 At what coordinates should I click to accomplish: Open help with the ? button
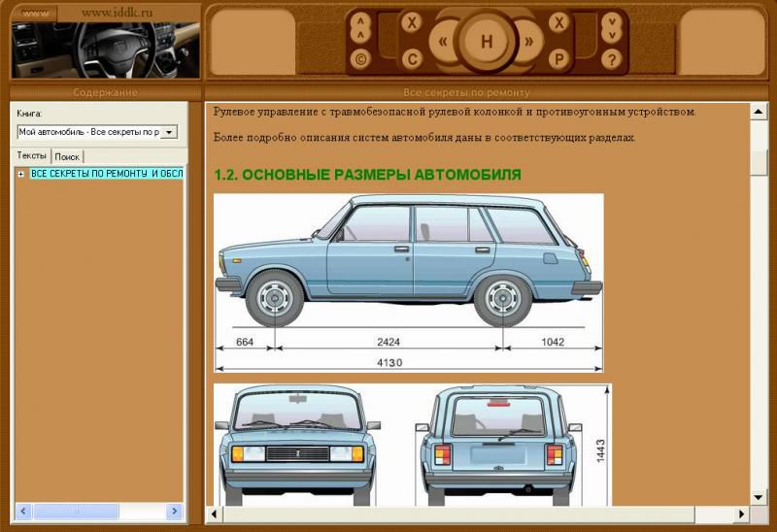point(611,59)
